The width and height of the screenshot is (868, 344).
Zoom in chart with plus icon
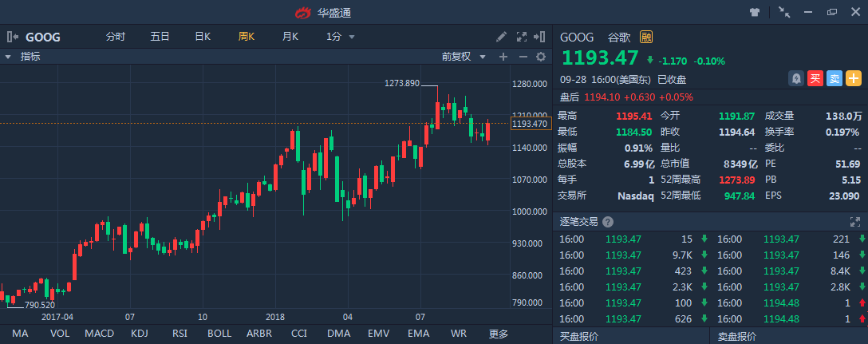(503, 57)
